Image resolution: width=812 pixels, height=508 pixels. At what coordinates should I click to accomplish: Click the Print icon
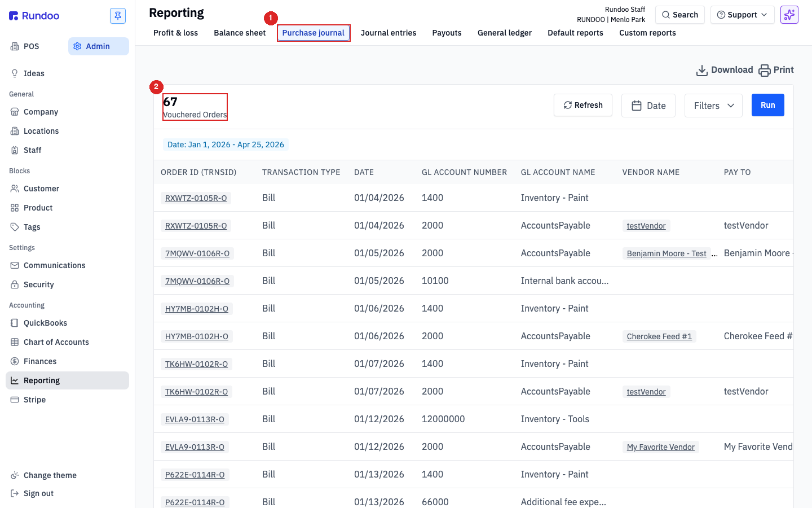point(765,70)
